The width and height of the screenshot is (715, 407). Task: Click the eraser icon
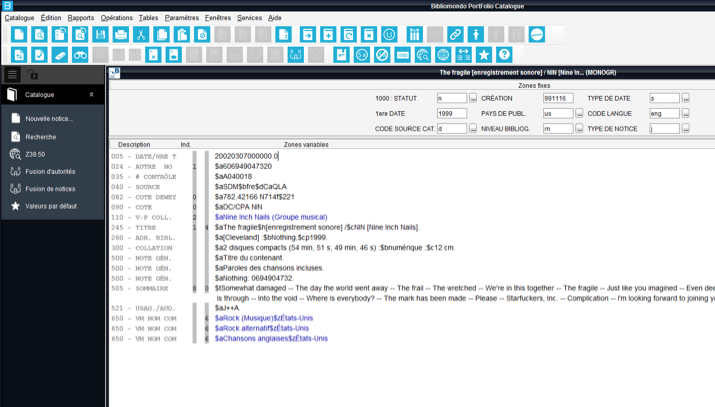(60, 55)
